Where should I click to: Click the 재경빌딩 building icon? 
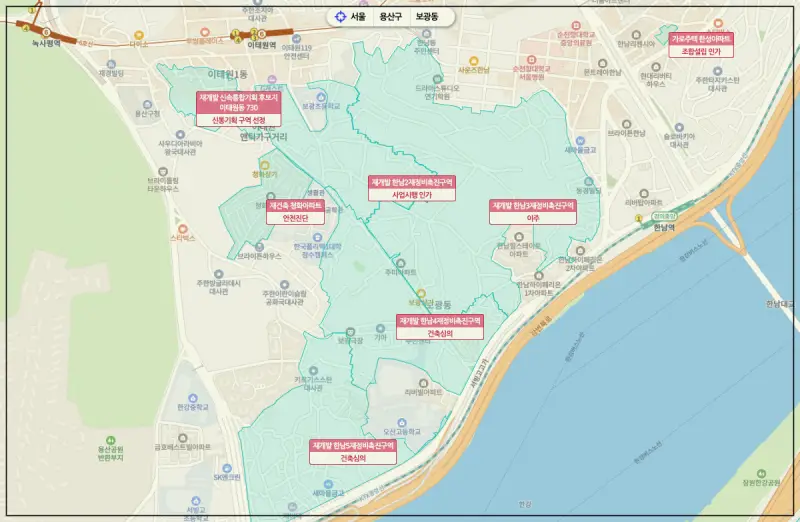pyautogui.click(x=111, y=64)
